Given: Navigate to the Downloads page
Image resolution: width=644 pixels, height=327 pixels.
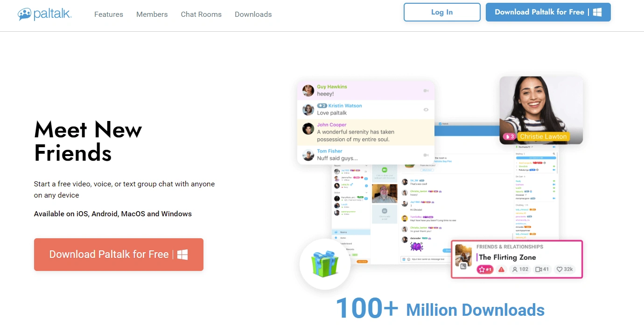Looking at the screenshot, I should [253, 14].
